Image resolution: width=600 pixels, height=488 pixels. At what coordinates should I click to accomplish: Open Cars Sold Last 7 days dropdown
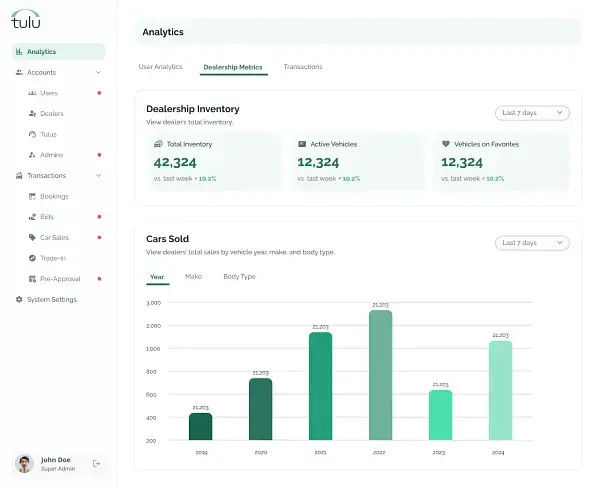532,243
